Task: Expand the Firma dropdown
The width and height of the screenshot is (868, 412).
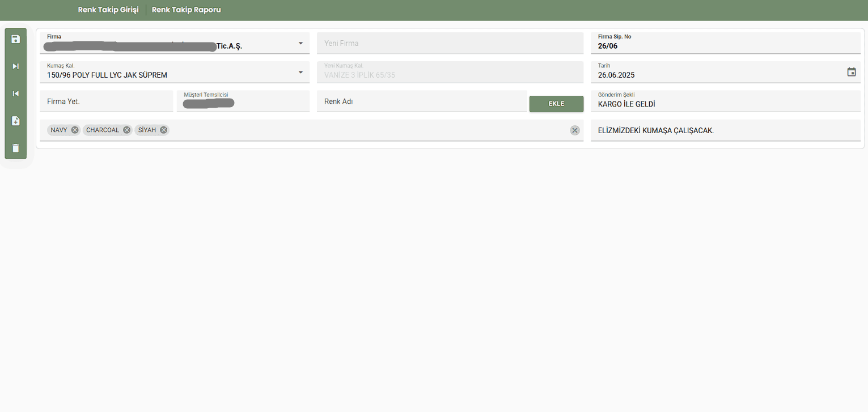Action: tap(300, 43)
